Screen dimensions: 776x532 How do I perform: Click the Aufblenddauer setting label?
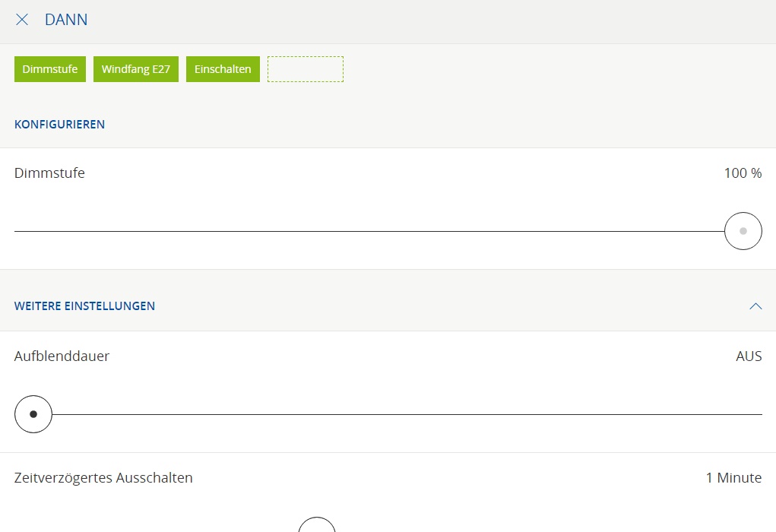click(x=62, y=356)
